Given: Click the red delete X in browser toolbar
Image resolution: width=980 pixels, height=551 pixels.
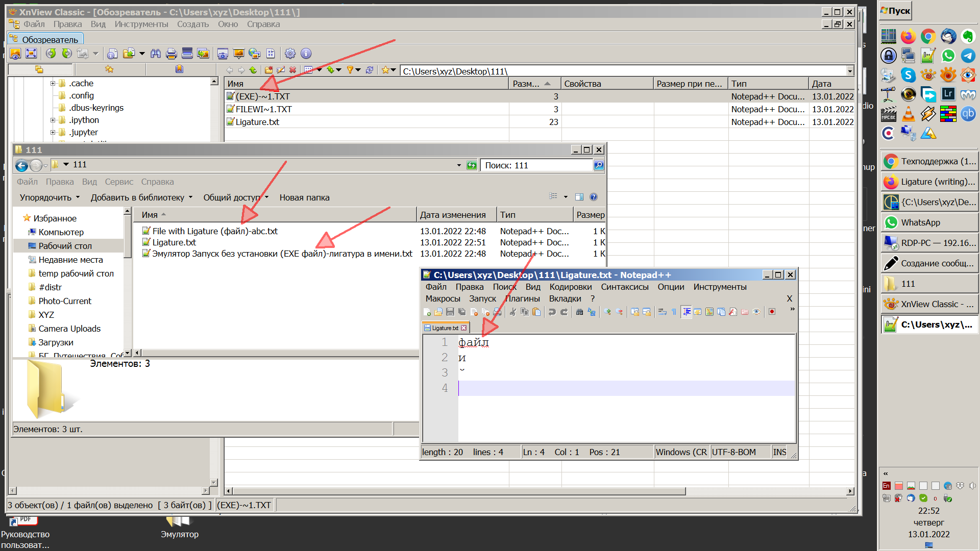Looking at the screenshot, I should pos(292,70).
